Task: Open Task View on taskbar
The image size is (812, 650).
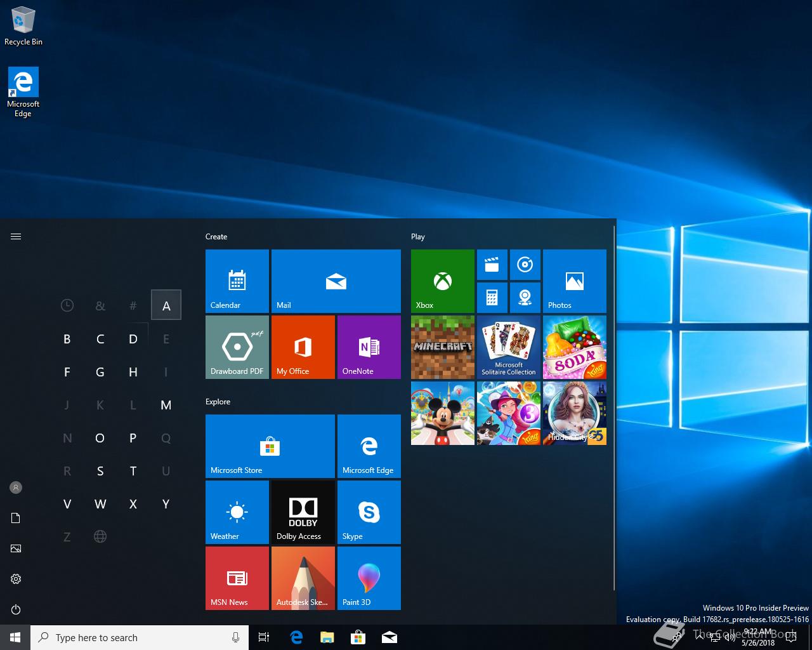Action: (x=264, y=637)
